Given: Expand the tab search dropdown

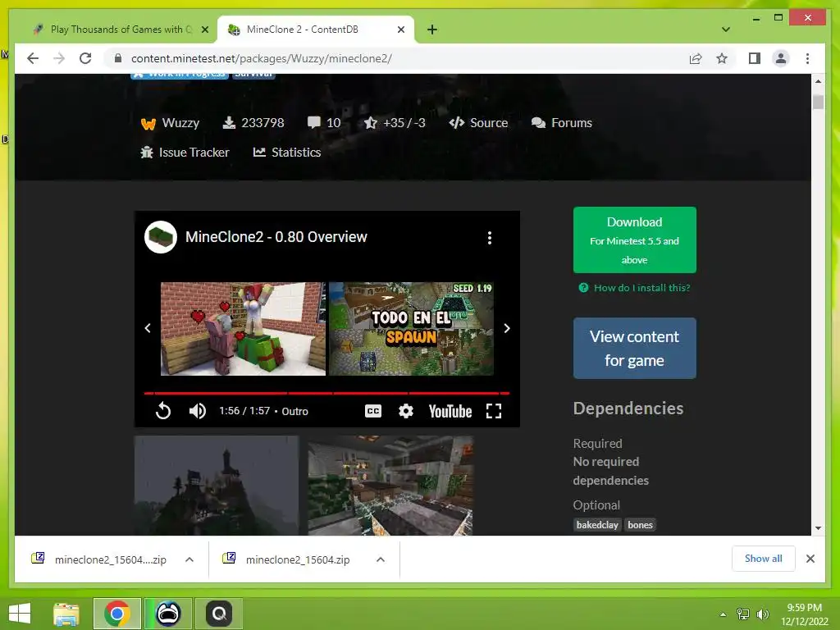Looking at the screenshot, I should point(725,30).
